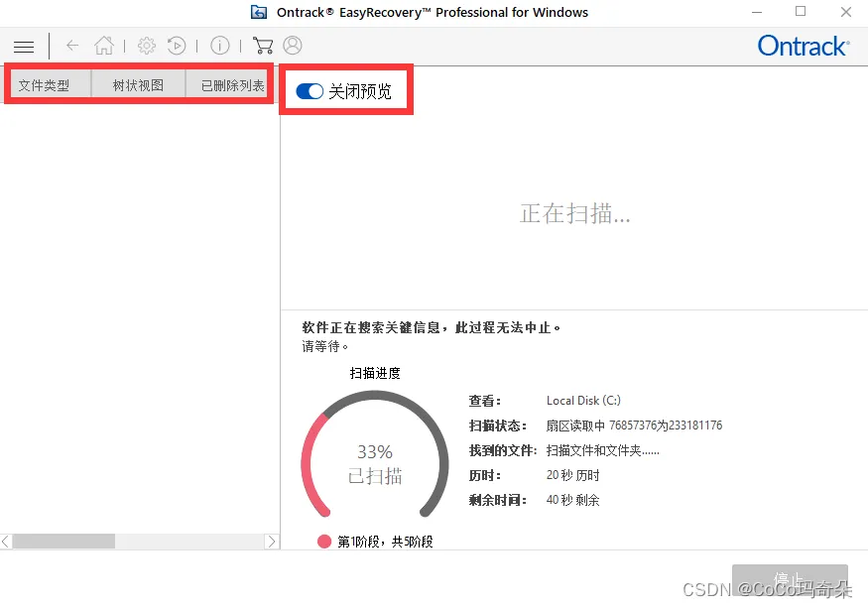Click the left scroll arrow of horizontal scrollbar
This screenshot has height=608, width=868.
coord(6,541)
